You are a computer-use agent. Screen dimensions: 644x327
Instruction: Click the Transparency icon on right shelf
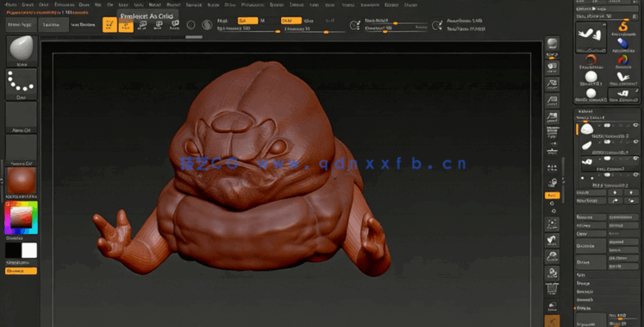[553, 306]
